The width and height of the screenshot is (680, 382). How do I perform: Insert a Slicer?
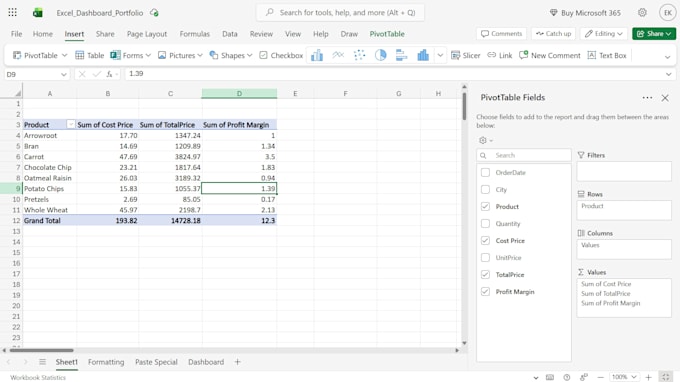(x=465, y=55)
